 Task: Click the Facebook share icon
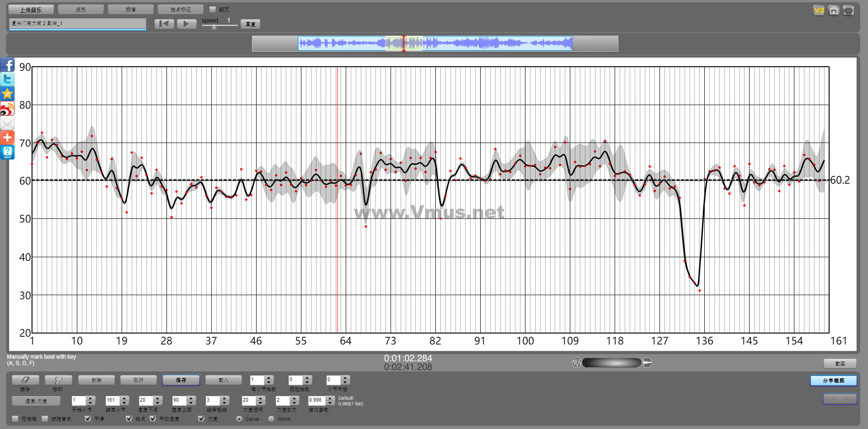[7, 65]
